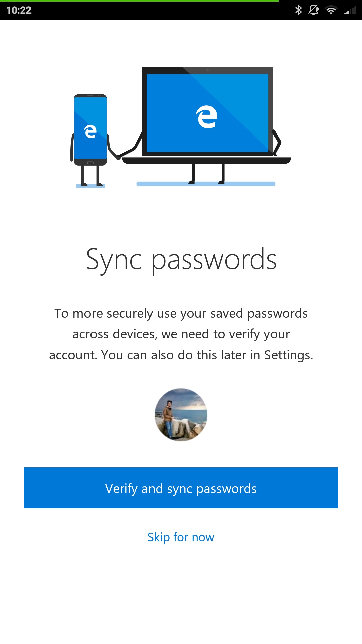
Task: Select the circular account profile photo
Action: pos(181,415)
